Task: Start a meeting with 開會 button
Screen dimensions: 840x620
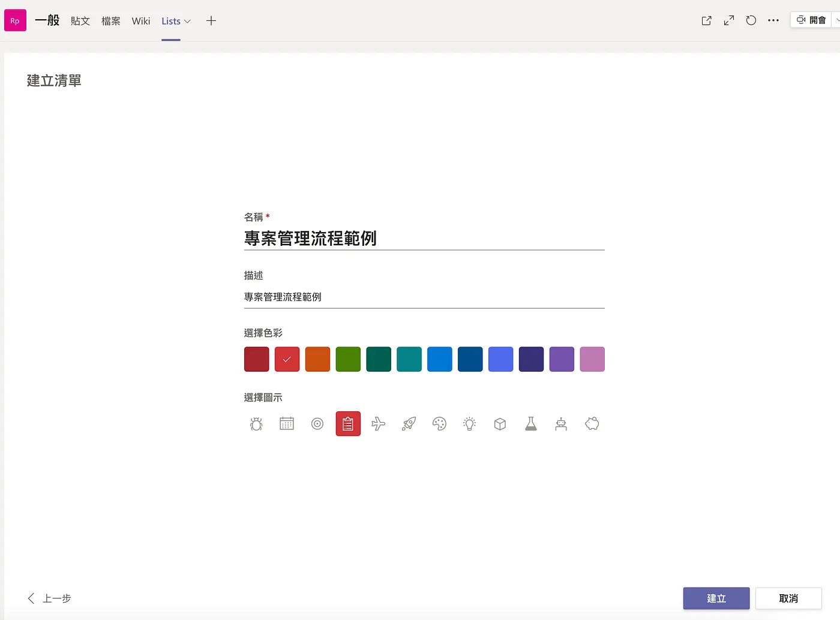Action: tap(811, 20)
